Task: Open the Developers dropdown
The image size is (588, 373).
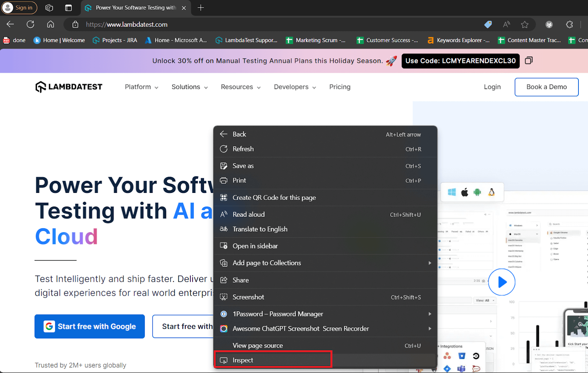Action: (x=294, y=87)
